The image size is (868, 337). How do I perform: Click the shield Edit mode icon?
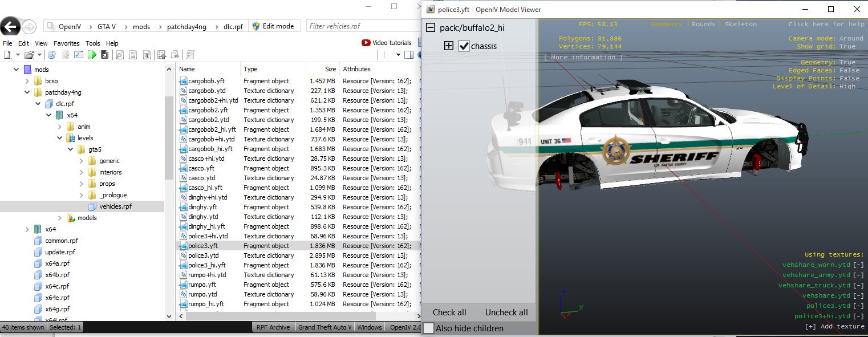click(256, 26)
